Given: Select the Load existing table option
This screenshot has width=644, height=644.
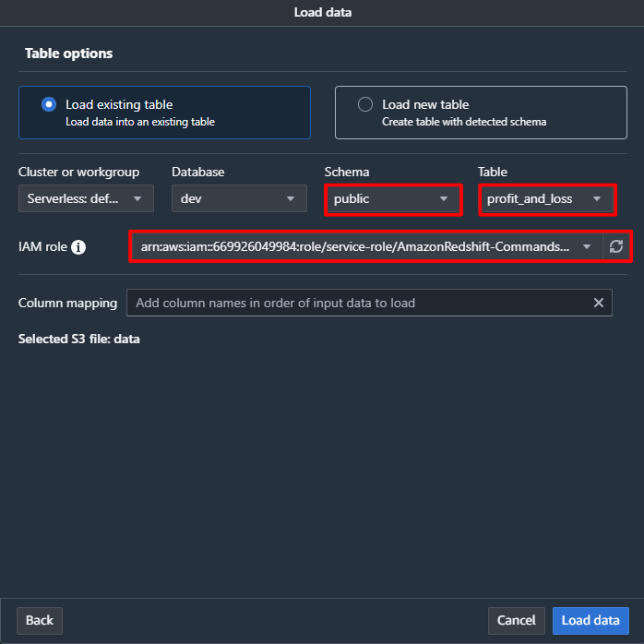Looking at the screenshot, I should pos(49,105).
